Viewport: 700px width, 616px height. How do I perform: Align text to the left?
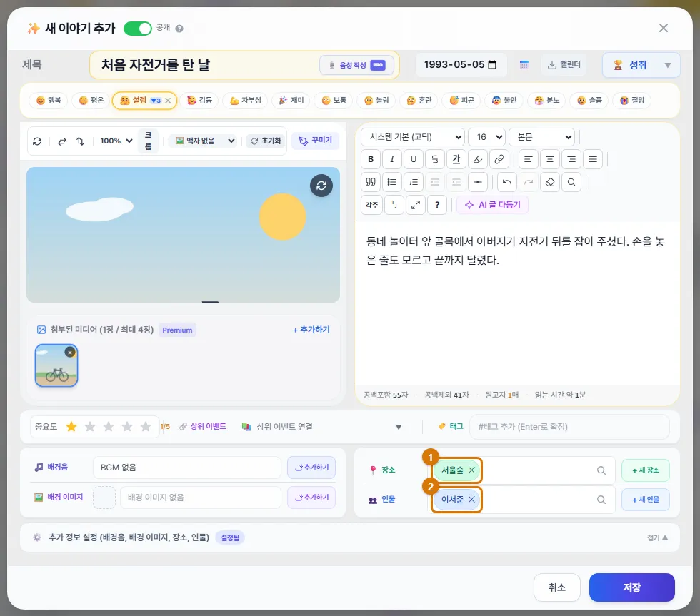tap(528, 159)
